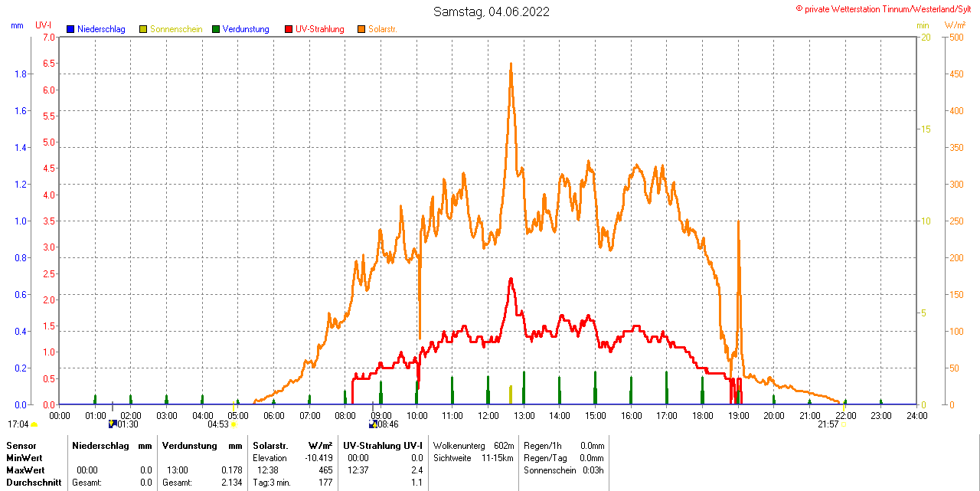Click the red UV-I axis unit label

[44, 25]
